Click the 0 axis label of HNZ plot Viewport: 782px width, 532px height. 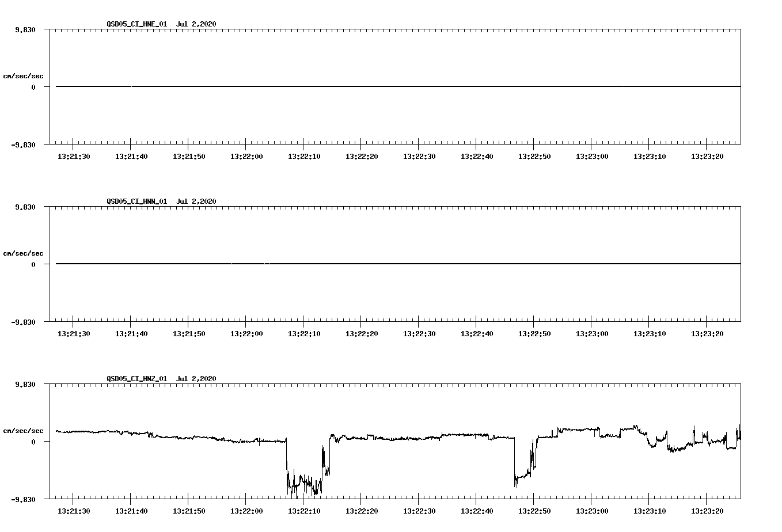point(33,442)
